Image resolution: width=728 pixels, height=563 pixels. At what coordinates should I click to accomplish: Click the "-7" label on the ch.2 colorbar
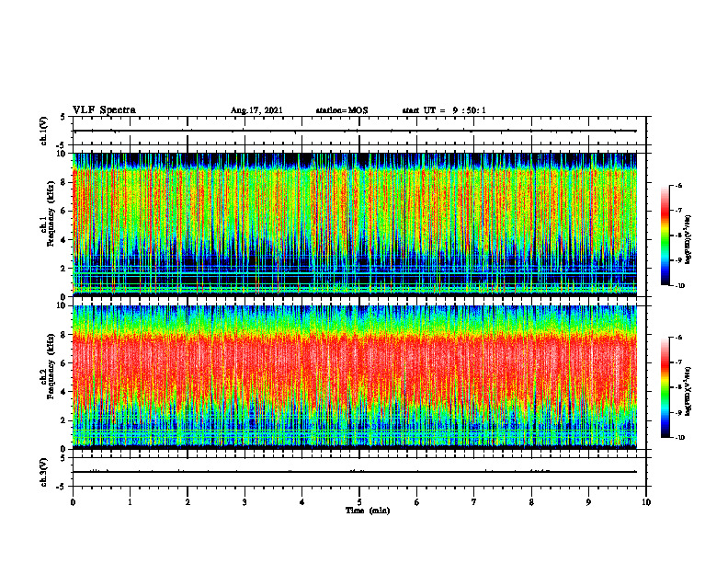(x=679, y=362)
